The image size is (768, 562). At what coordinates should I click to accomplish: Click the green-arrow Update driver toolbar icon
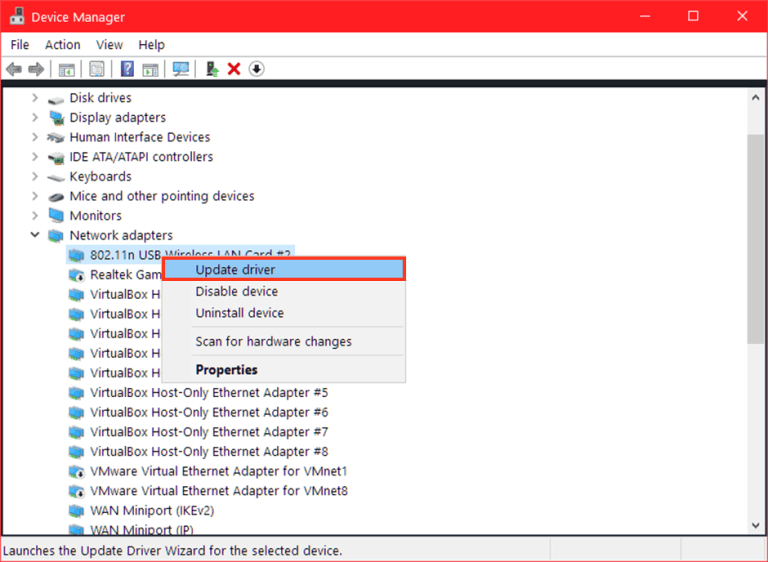coord(212,69)
